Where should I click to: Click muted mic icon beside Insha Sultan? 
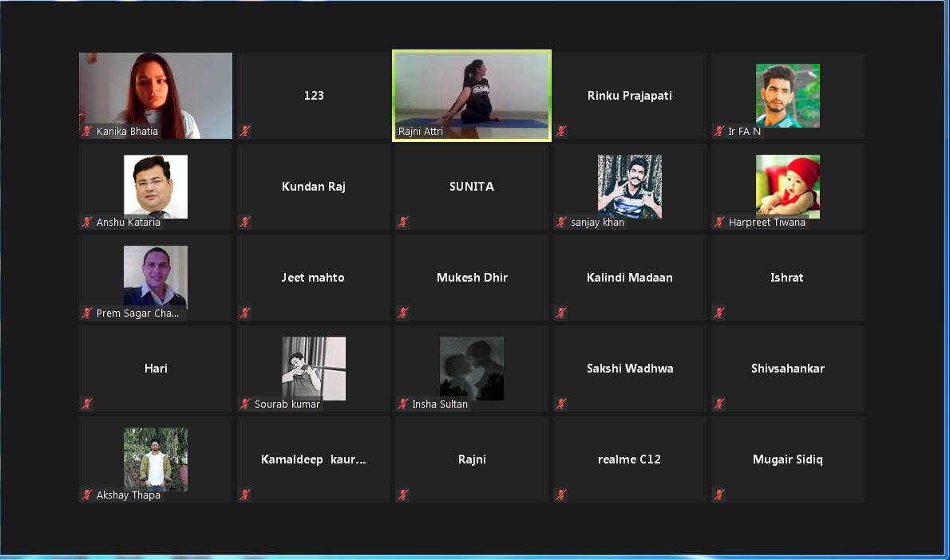[x=403, y=403]
